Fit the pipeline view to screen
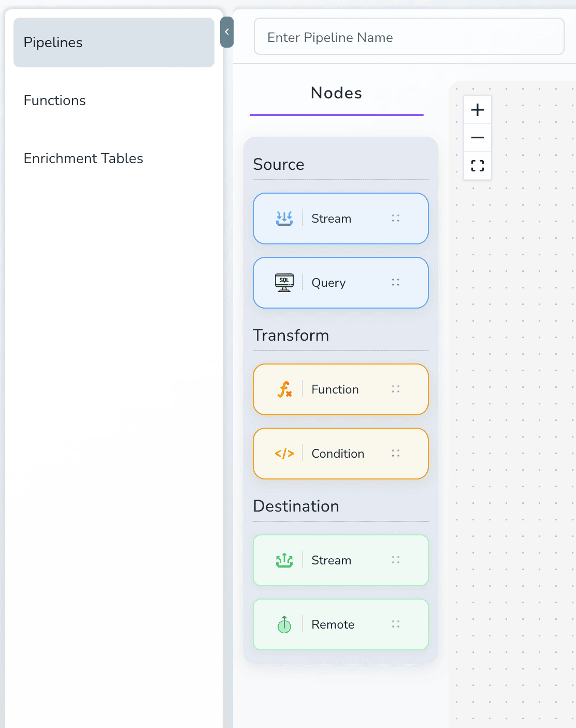 pos(477,166)
